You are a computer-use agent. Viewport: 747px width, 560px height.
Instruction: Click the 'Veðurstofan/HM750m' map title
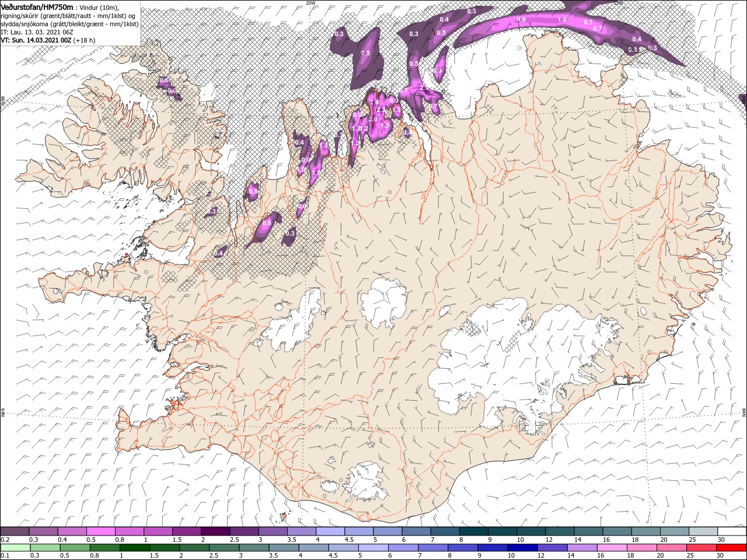click(37, 6)
